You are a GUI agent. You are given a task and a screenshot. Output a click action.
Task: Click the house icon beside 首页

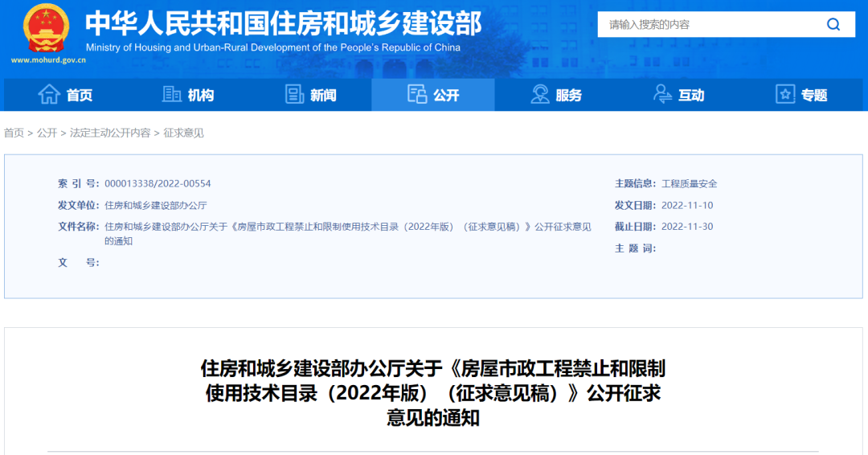click(49, 95)
